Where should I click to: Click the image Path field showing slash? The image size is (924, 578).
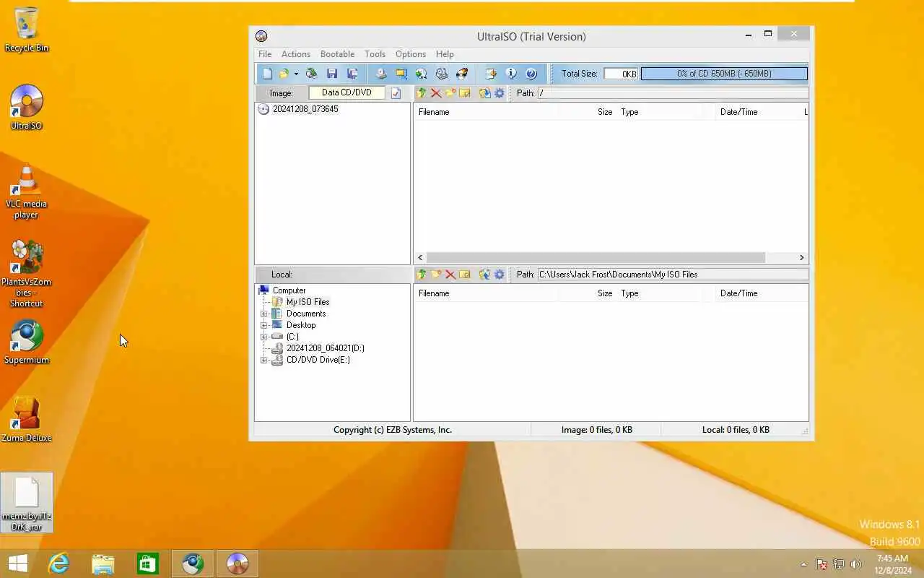(x=673, y=93)
